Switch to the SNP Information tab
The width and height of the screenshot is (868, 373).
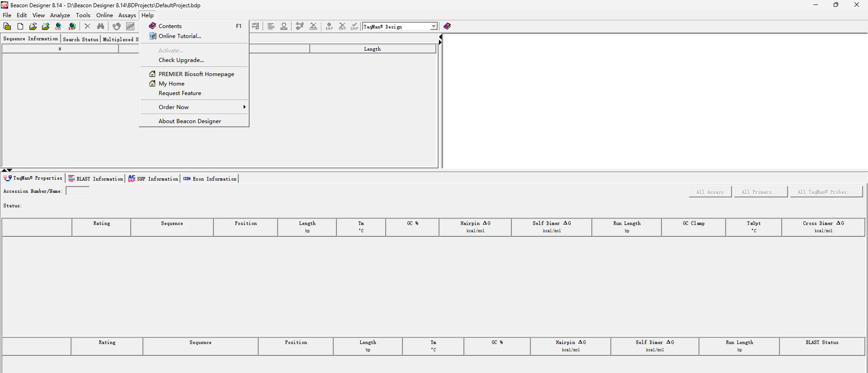tap(153, 179)
